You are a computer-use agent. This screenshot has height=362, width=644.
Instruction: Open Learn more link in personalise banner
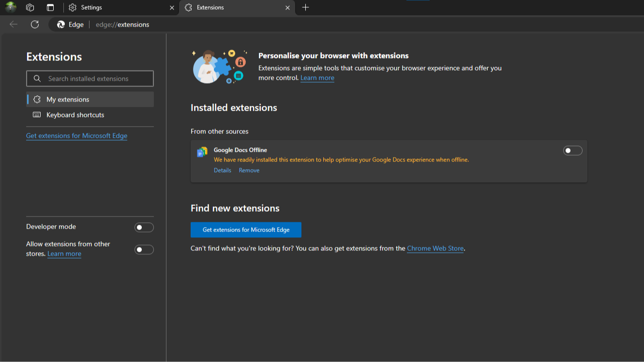[x=317, y=78]
